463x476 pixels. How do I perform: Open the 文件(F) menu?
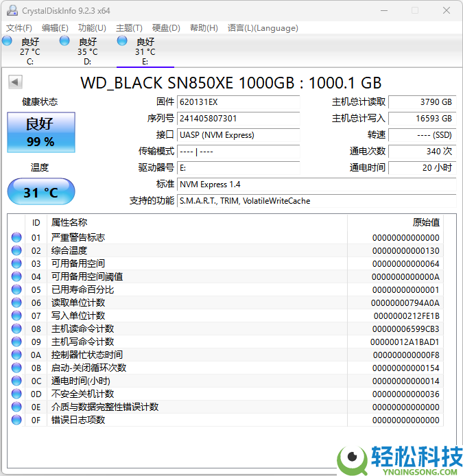pyautogui.click(x=19, y=28)
